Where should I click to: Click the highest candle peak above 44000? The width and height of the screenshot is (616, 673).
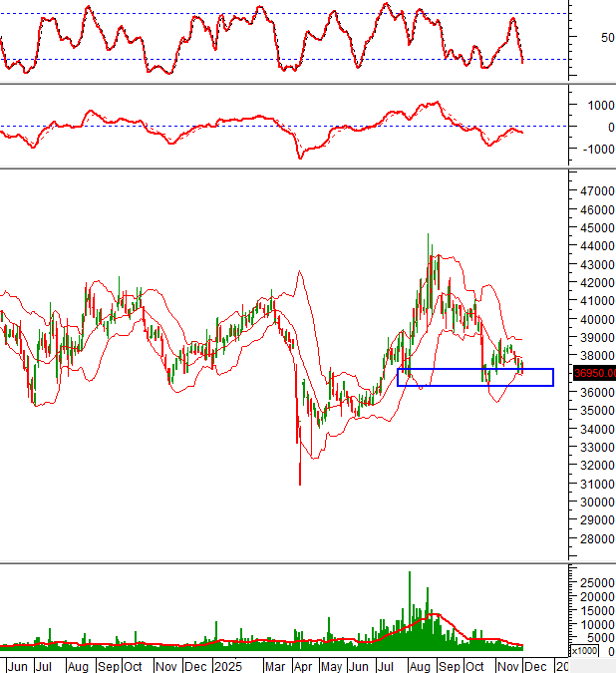(x=429, y=238)
